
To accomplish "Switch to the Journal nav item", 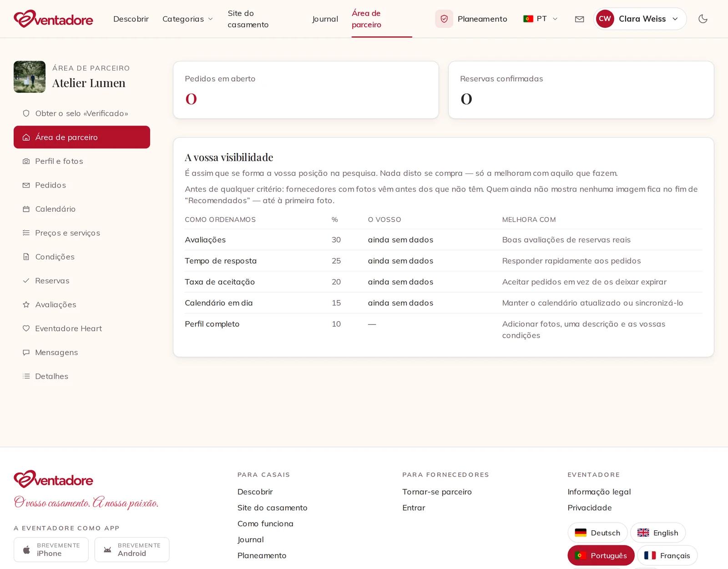I will pos(325,19).
